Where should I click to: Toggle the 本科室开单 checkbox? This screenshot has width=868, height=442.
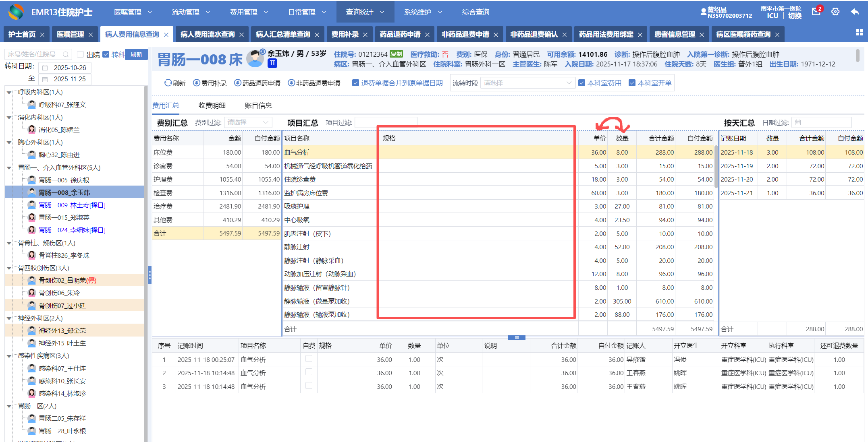(x=632, y=83)
